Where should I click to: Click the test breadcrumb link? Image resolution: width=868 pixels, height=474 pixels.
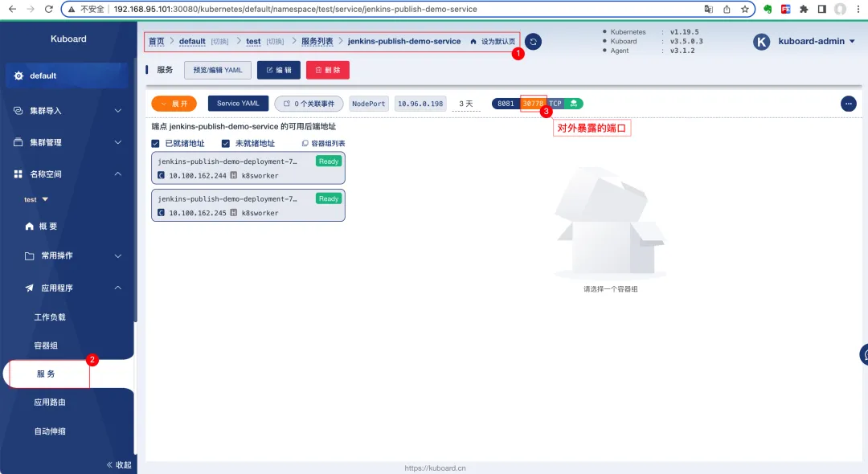253,42
